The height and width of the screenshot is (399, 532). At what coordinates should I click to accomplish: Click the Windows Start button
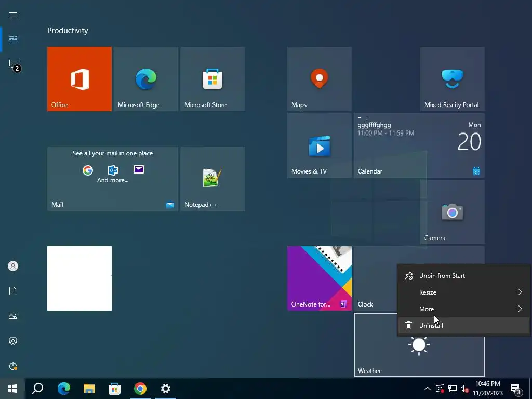[12, 389]
